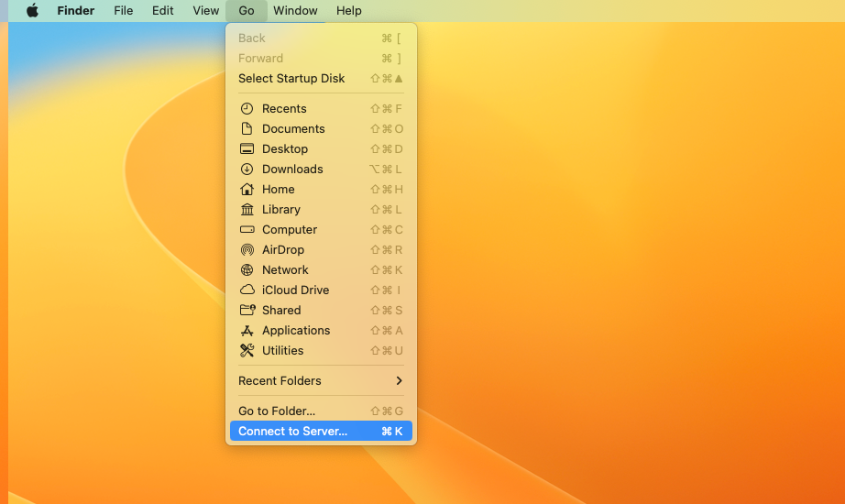
Task: Click the Shared folder icon
Action: pos(247,310)
